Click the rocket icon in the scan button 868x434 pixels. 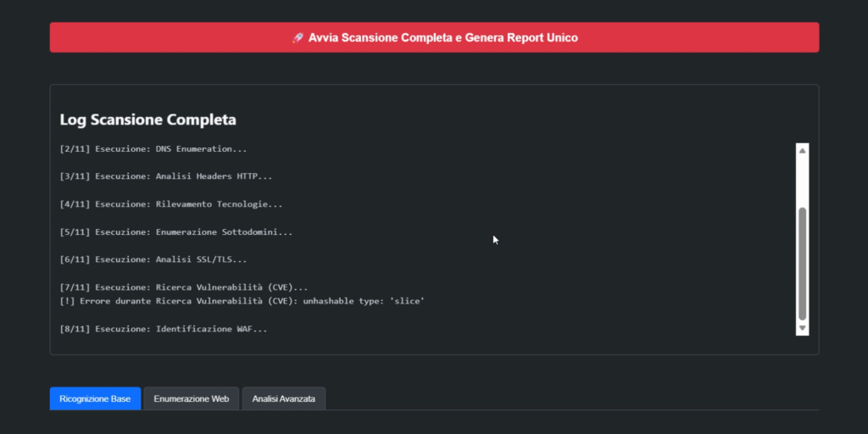298,37
